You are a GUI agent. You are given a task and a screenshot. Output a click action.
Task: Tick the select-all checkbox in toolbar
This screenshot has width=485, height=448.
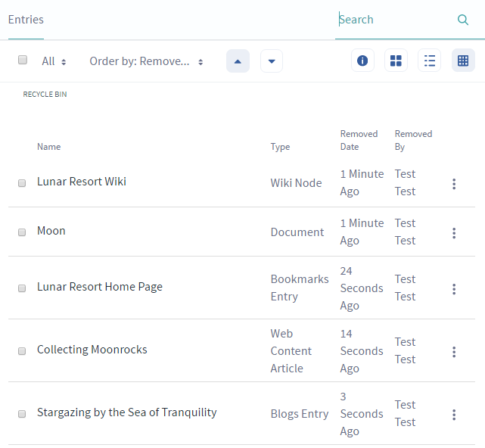point(23,60)
